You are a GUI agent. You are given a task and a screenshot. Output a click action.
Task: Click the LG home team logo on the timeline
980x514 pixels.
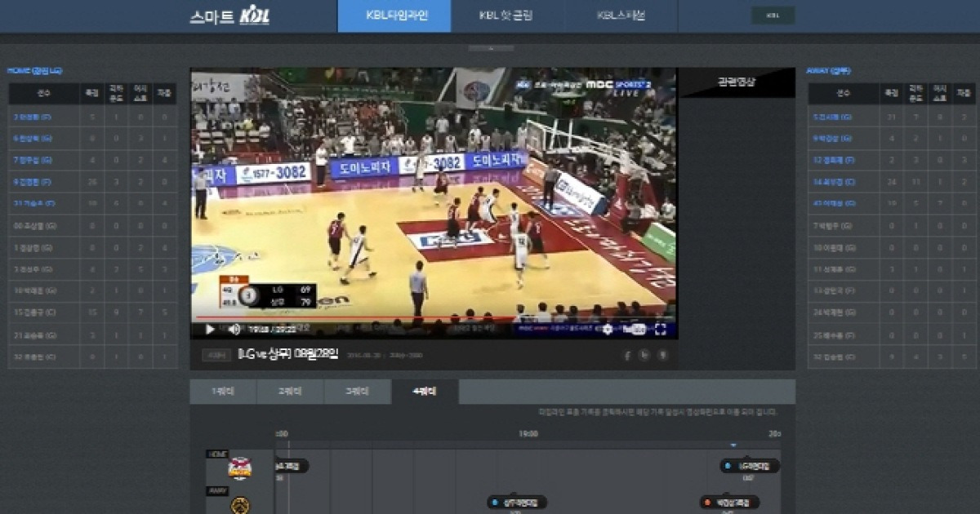[238, 466]
